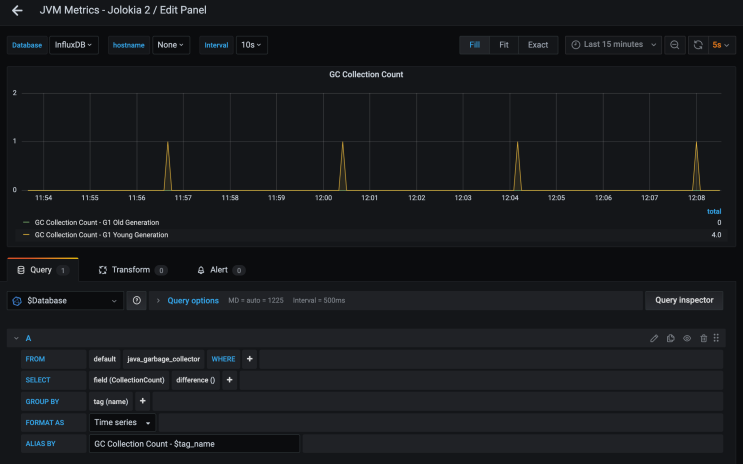Toggle G1 Young Generation legend series

click(101, 235)
